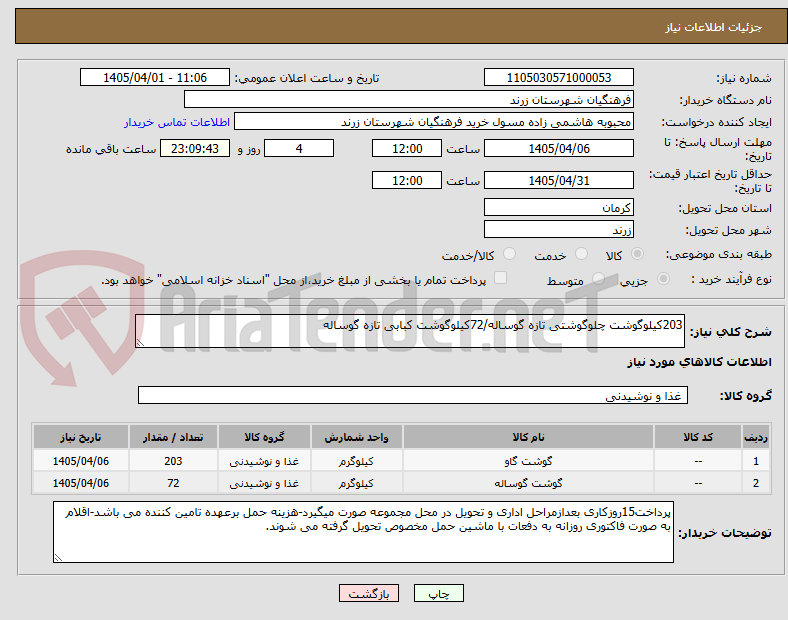Select the جزیی purchase type radio
This screenshot has width=788, height=620.
pyautogui.click(x=663, y=279)
